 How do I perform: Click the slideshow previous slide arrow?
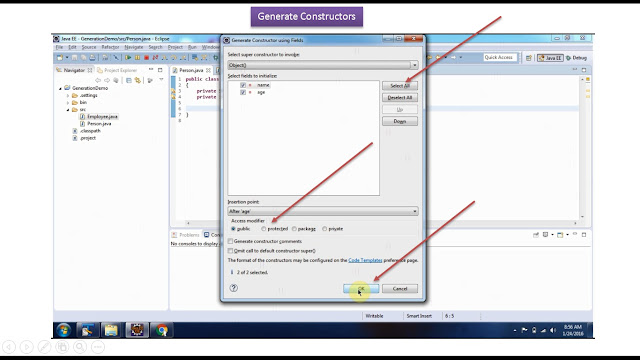(x=9, y=347)
